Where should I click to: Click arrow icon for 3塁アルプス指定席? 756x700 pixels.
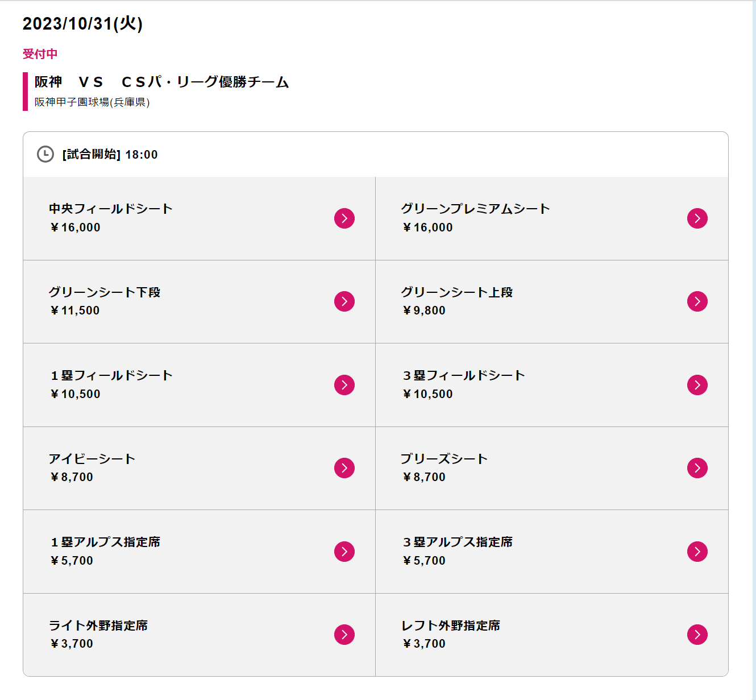(x=697, y=552)
